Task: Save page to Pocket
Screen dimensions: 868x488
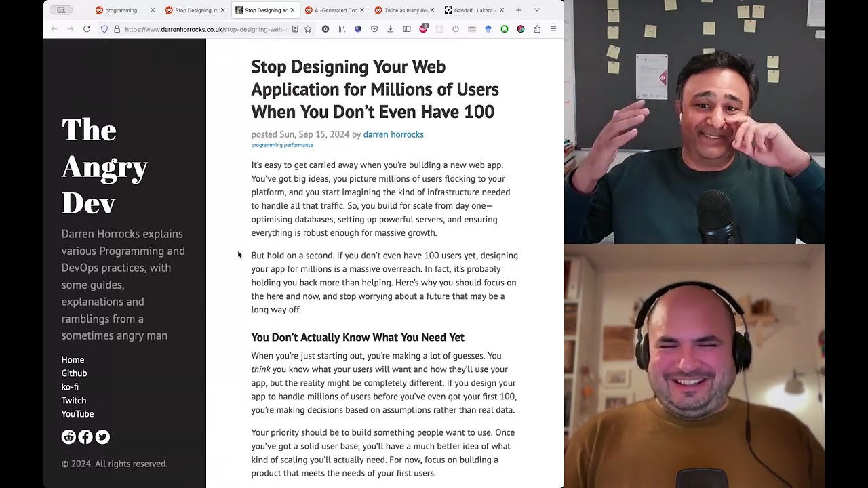Action: coord(374,29)
